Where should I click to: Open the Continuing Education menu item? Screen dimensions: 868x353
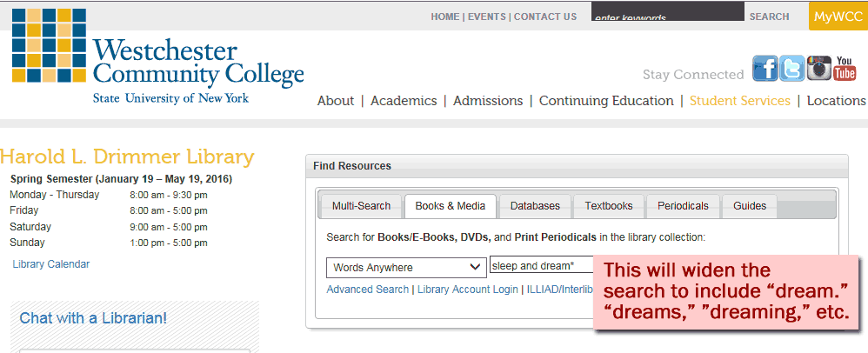(606, 101)
